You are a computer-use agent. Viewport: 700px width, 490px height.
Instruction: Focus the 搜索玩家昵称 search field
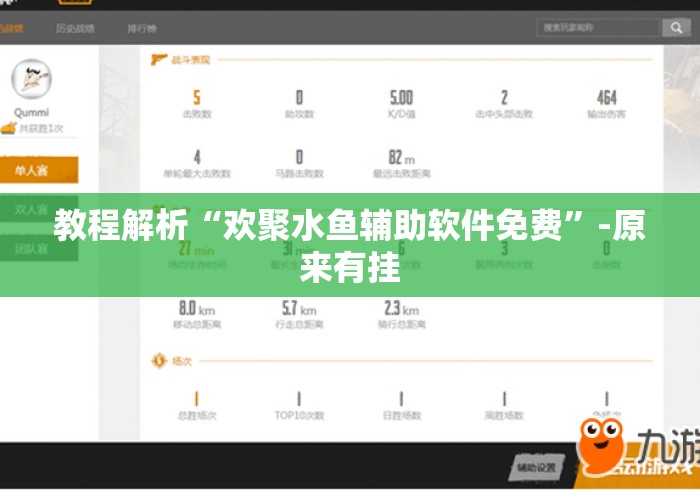click(x=598, y=28)
